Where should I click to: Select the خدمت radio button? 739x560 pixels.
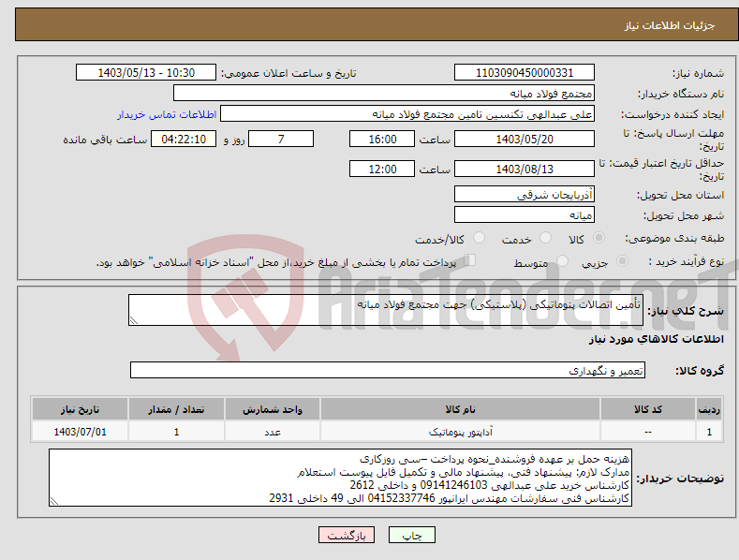pos(545,238)
